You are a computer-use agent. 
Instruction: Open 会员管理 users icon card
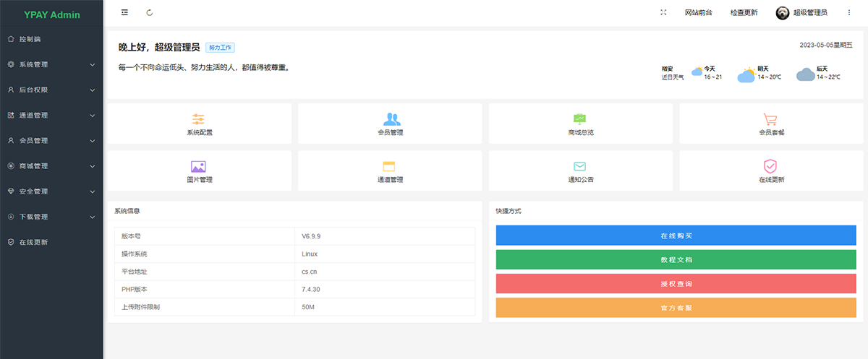pyautogui.click(x=392, y=119)
